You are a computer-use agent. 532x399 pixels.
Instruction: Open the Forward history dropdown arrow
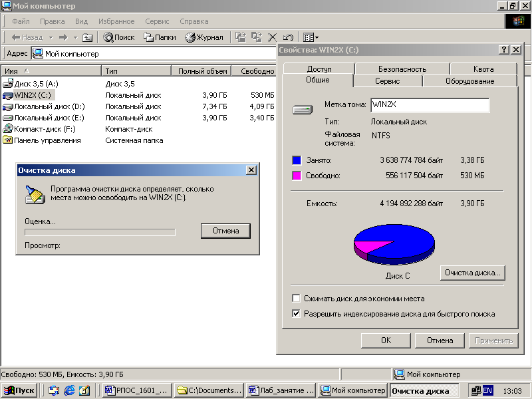coord(76,37)
